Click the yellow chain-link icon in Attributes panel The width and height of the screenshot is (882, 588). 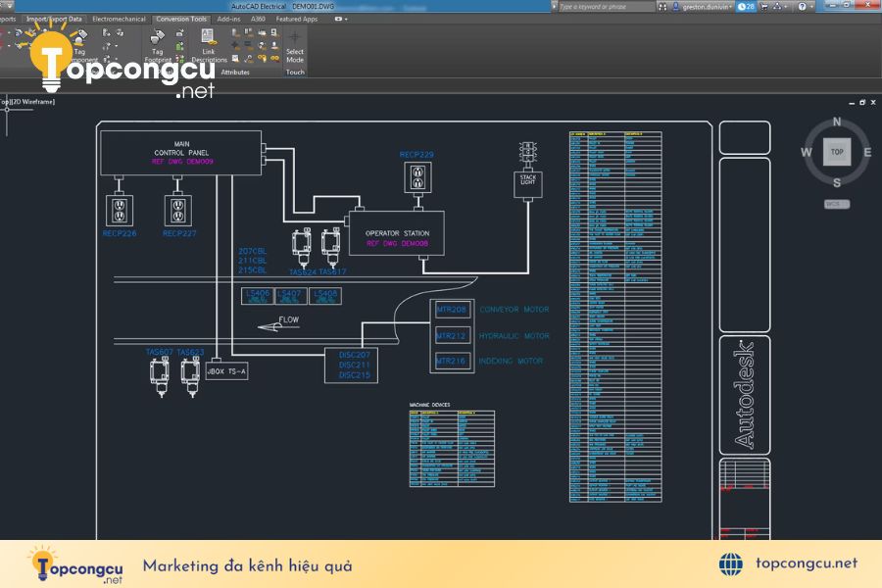[x=274, y=58]
